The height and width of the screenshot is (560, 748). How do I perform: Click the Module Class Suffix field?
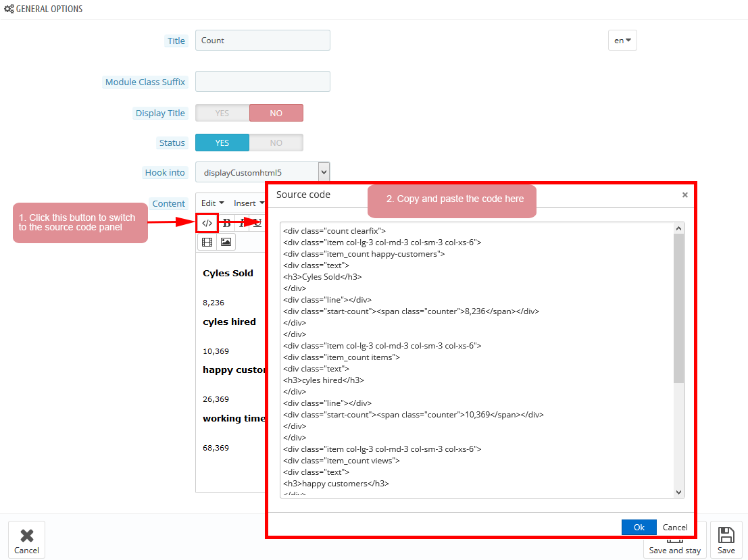coord(262,82)
